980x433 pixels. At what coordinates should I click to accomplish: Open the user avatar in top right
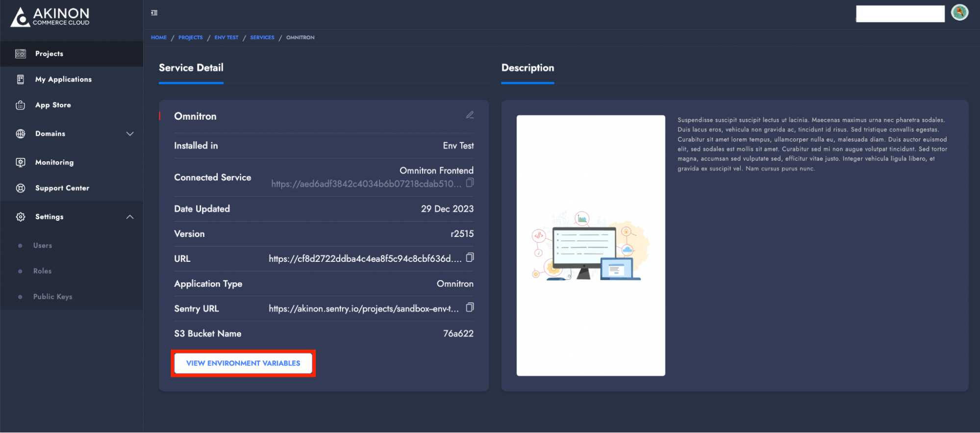coord(959,12)
